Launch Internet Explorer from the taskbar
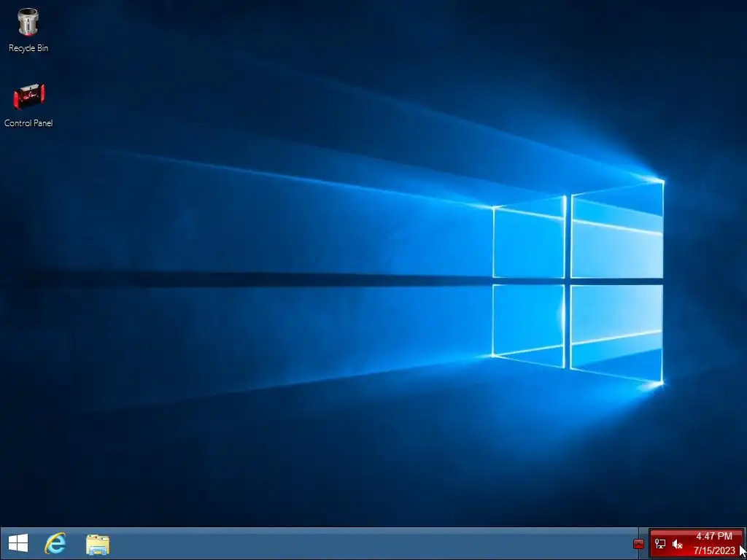The width and height of the screenshot is (747, 560). [55, 543]
